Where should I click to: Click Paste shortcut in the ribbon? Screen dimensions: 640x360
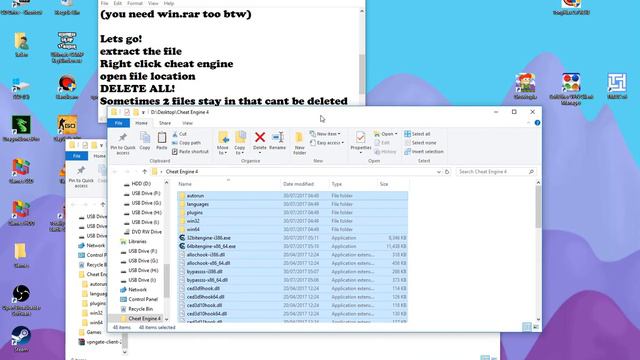(190, 151)
